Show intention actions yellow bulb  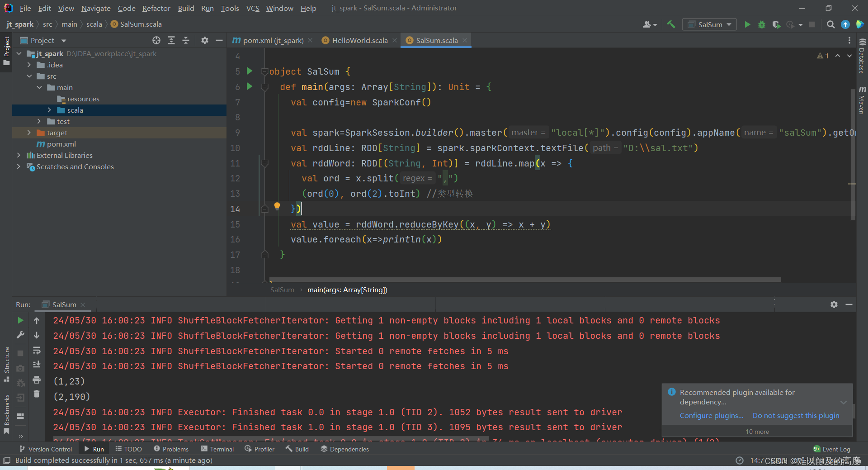pos(277,207)
